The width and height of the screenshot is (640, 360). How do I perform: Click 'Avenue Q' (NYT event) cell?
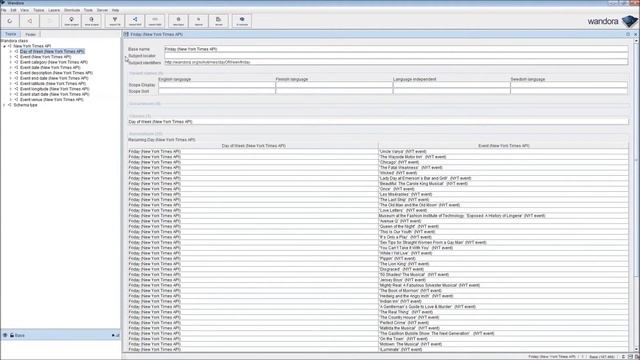click(503, 221)
